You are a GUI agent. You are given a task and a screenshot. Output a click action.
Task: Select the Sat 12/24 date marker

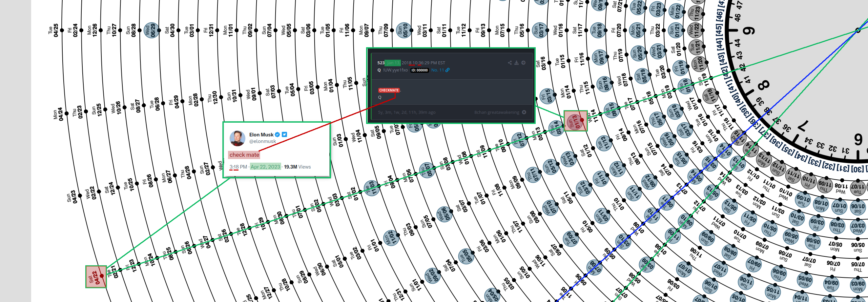[110, 189]
